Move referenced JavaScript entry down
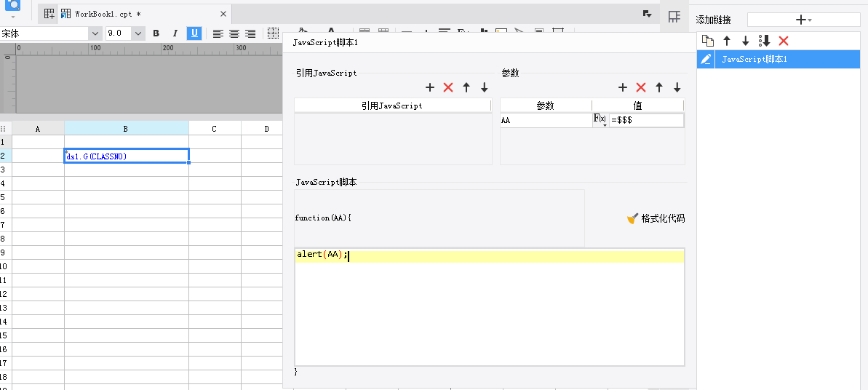Screen dimensions: 868x390 pyautogui.click(x=485, y=87)
